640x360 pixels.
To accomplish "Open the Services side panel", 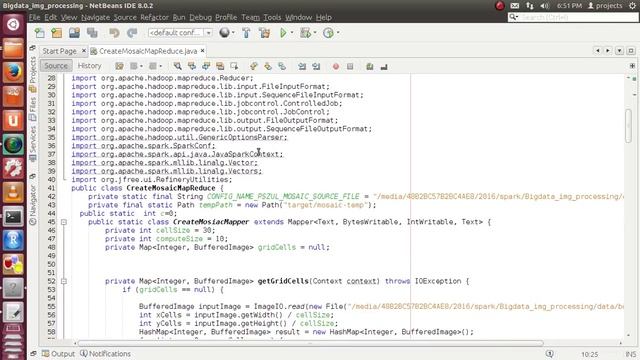I will pos(33,143).
